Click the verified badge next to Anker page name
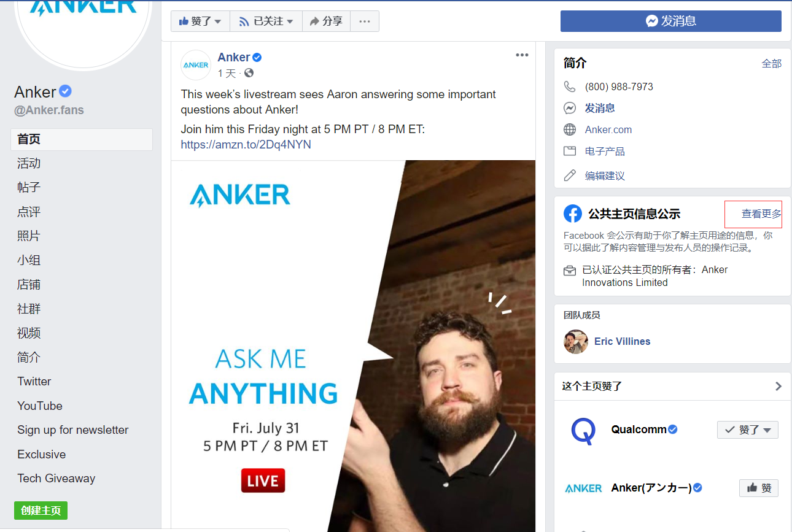 click(x=65, y=91)
